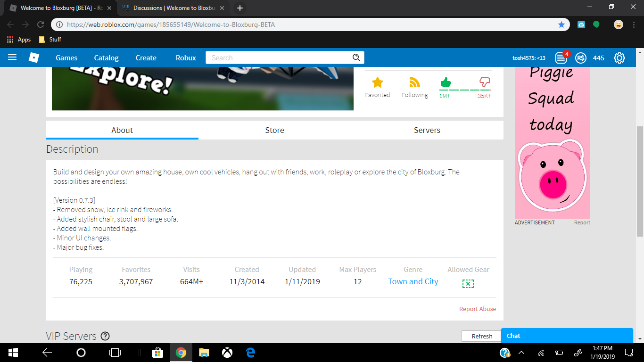Launch Microsoft Edge from the taskbar

(250, 353)
